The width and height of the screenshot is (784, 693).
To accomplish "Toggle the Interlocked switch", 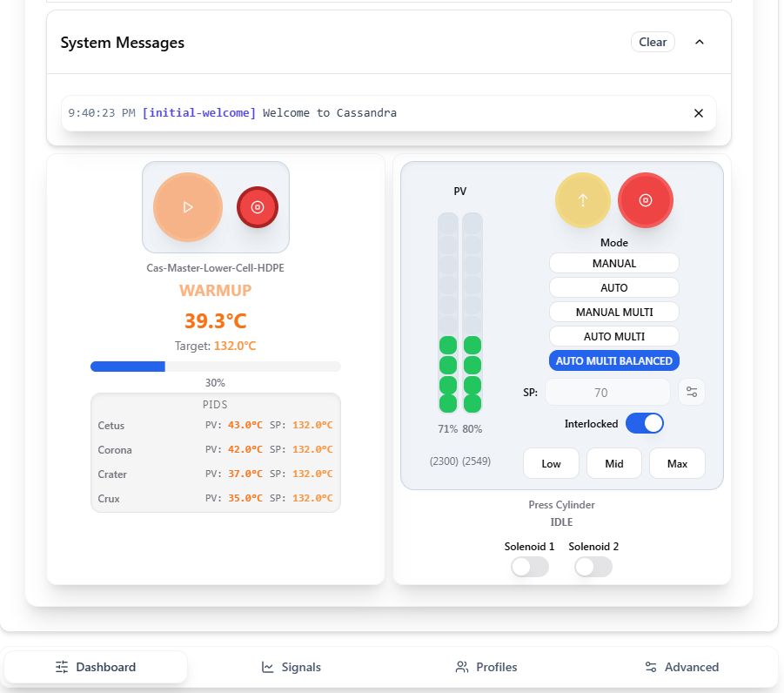I will coord(644,424).
